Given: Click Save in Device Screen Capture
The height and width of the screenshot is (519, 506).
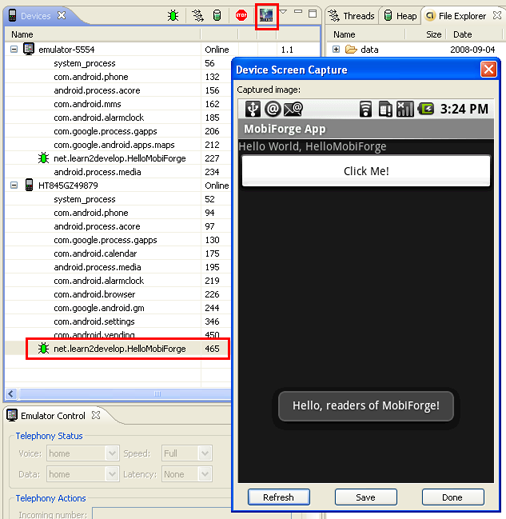Looking at the screenshot, I should click(366, 497).
